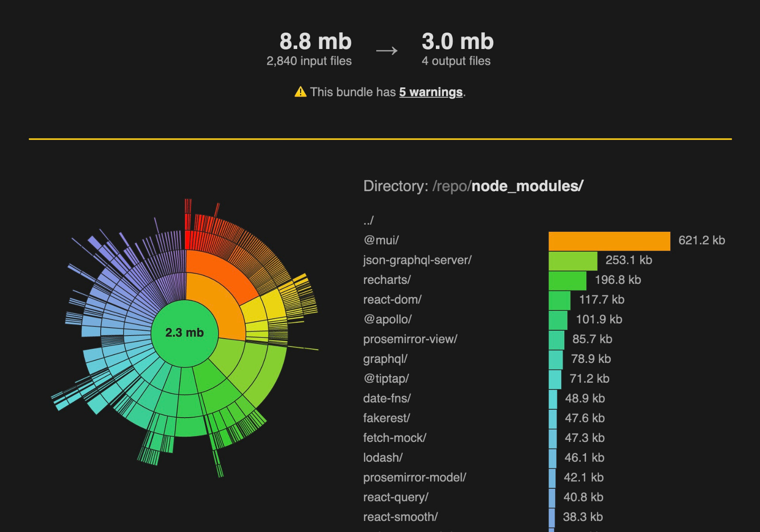
Task: Open prosemirror-view/ in the list
Action: 410,339
